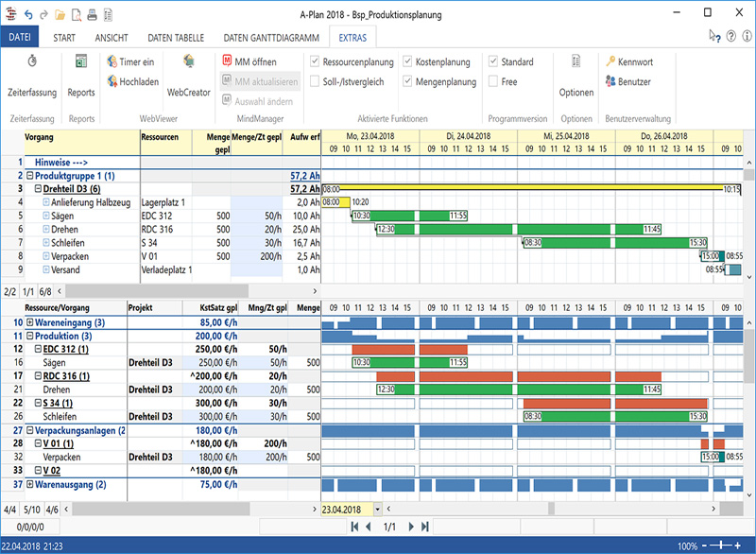Click the green Sägen Gantt bar starting 10:30
The height and width of the screenshot is (554, 756).
(x=409, y=216)
